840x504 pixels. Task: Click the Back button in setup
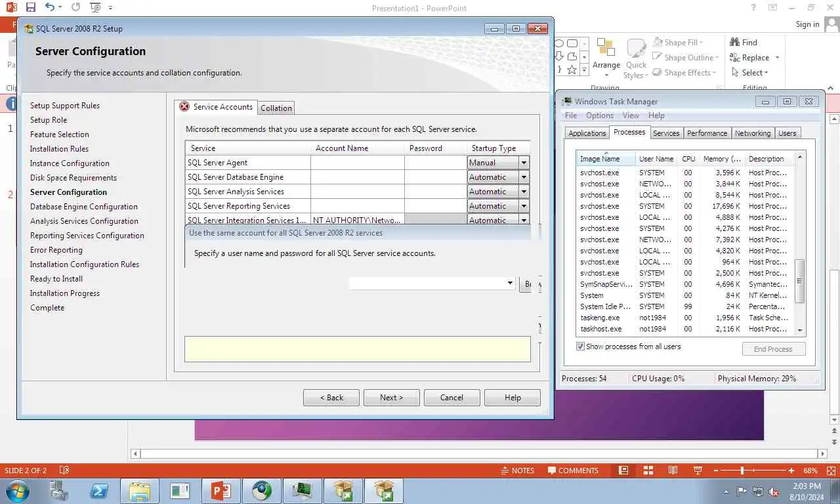pyautogui.click(x=331, y=398)
